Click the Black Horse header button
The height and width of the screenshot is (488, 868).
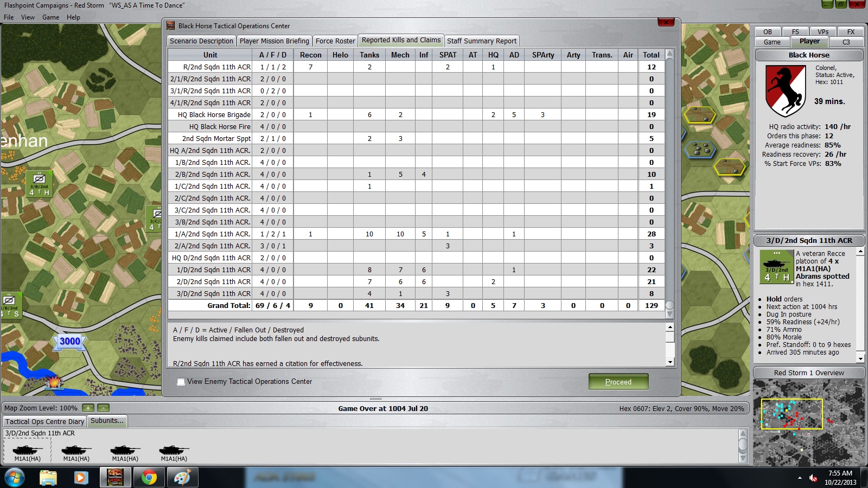pos(809,55)
